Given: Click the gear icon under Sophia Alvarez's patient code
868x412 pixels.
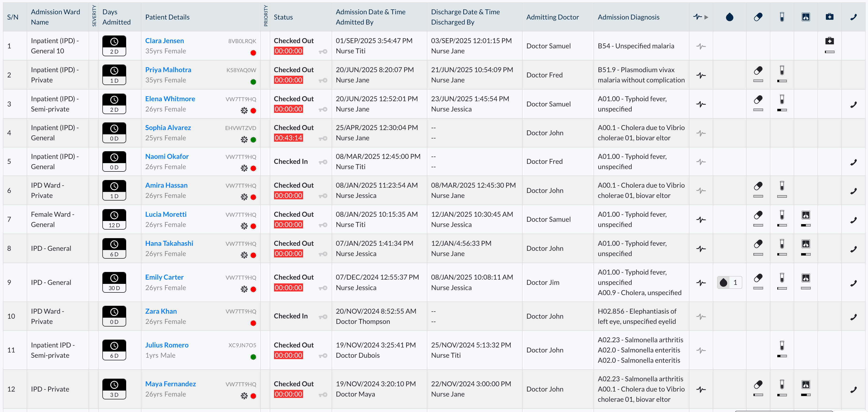Looking at the screenshot, I should click(x=244, y=140).
